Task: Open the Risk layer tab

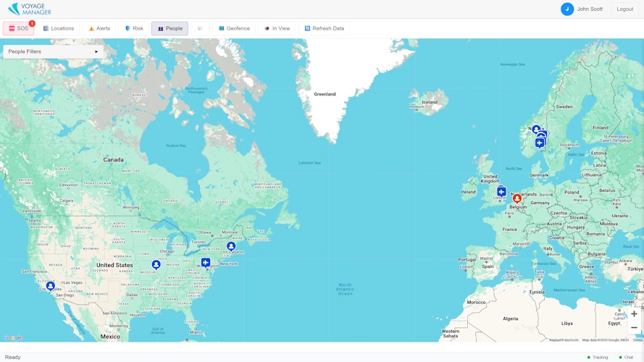Action: [134, 29]
